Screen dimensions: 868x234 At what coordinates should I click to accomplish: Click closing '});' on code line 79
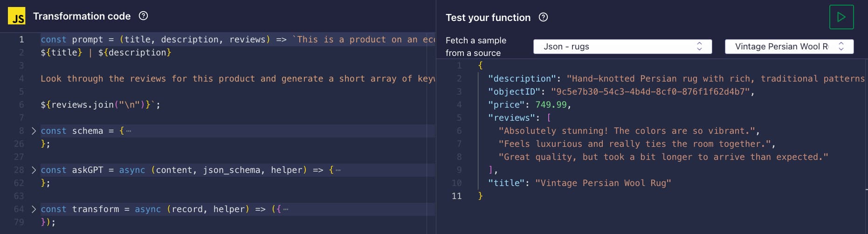[48, 222]
